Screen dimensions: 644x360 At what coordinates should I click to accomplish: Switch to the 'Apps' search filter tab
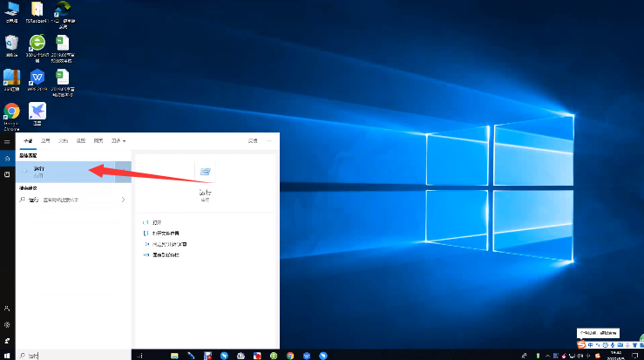pyautogui.click(x=46, y=140)
